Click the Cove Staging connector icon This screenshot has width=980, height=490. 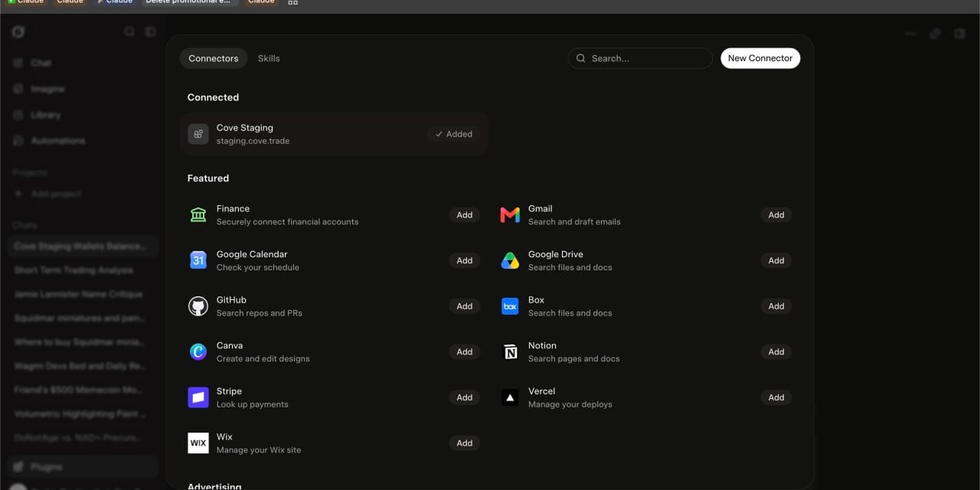coord(198,134)
